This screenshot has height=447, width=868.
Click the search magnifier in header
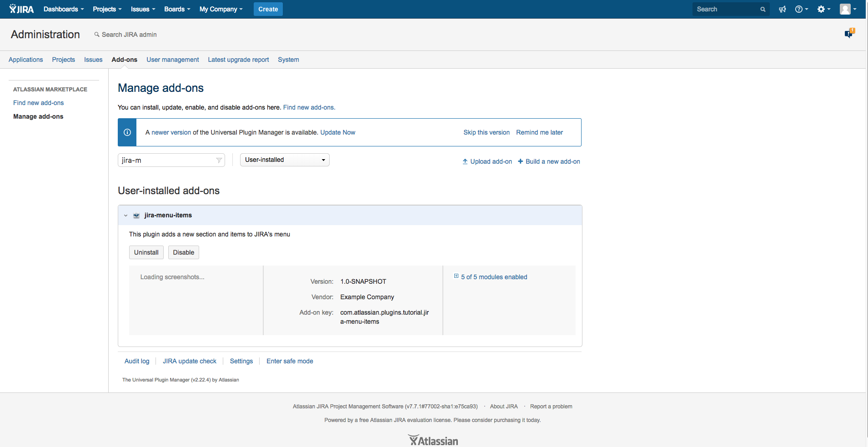click(x=763, y=9)
